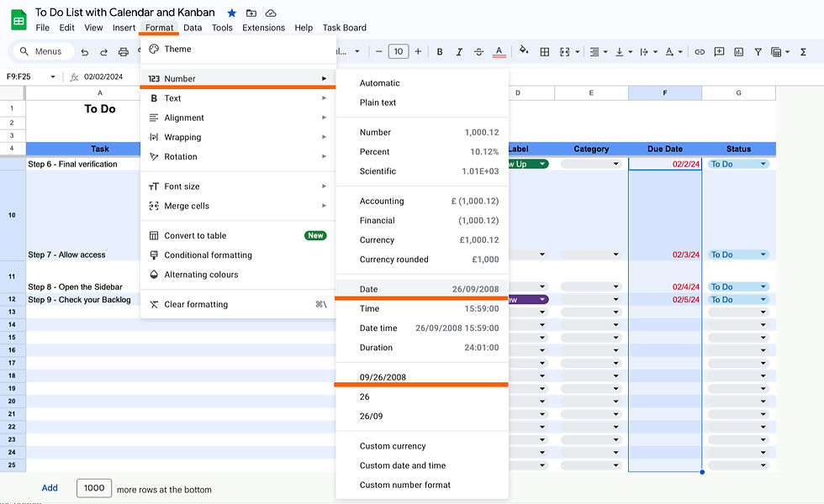Viewport: 824px width, 504px height.
Task: Open Status dropdown for Step 6 row
Action: [x=763, y=165]
